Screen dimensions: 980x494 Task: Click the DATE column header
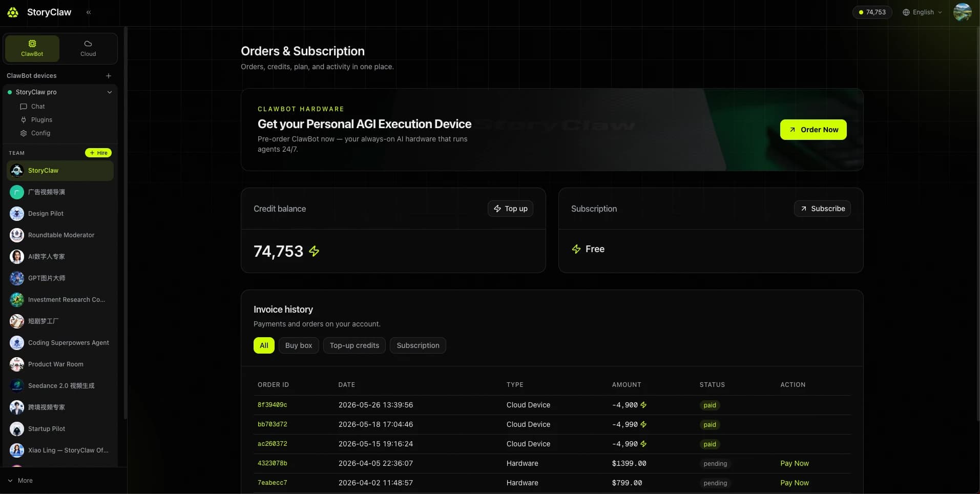click(x=347, y=385)
